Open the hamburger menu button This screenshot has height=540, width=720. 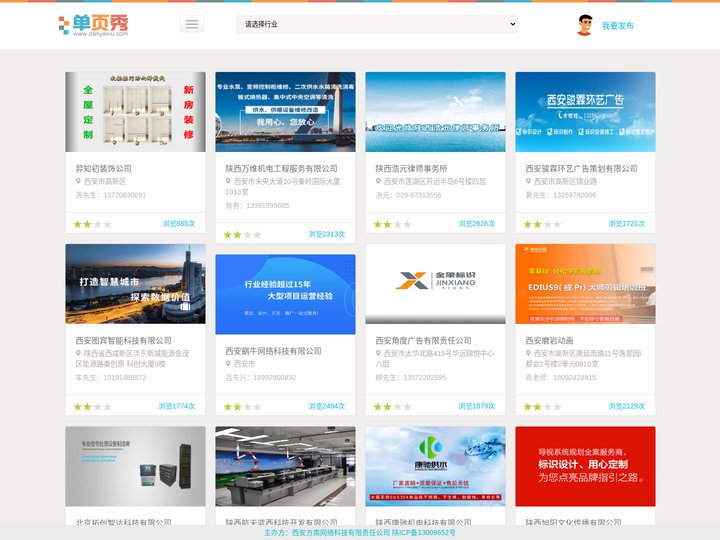192,24
